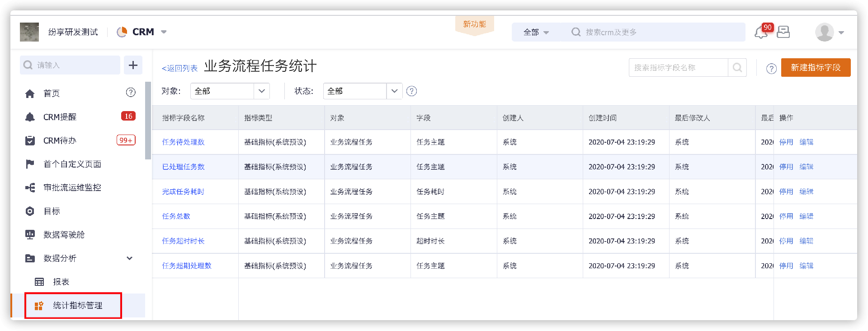
Task: Click the help icon beside 新建指标字段
Action: click(x=771, y=69)
